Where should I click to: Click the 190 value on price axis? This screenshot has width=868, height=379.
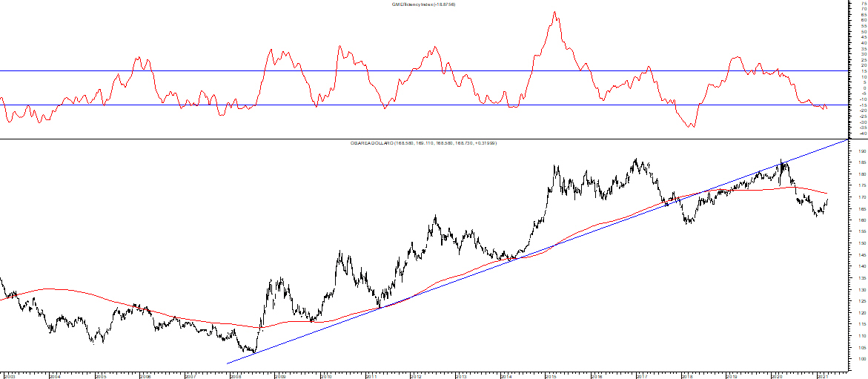(861, 151)
